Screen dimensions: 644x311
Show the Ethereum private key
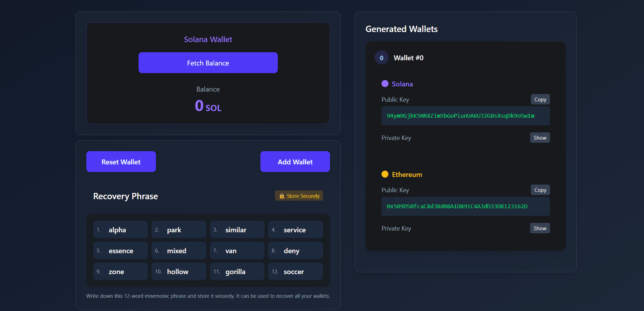540,228
